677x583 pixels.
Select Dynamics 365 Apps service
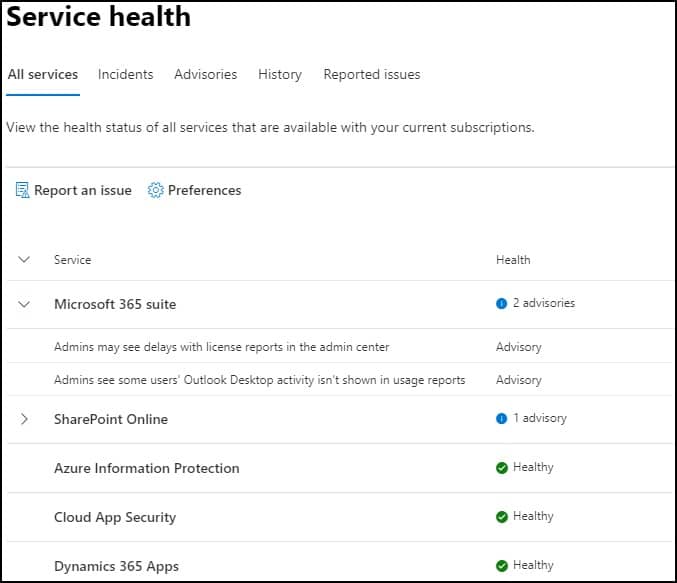116,566
